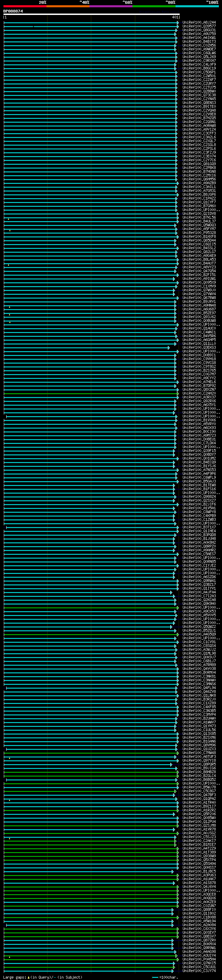Open hit UniRef100_Q39577
222x980 pixels.
tap(199, 26)
